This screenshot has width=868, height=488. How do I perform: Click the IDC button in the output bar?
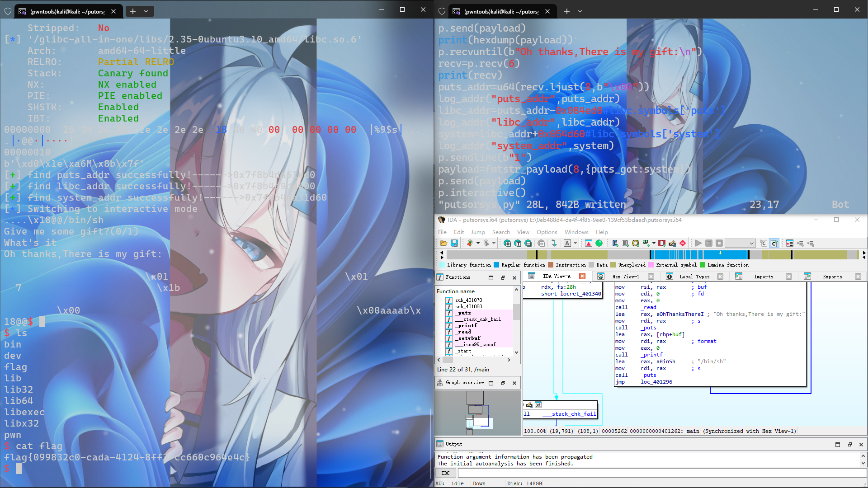point(445,473)
